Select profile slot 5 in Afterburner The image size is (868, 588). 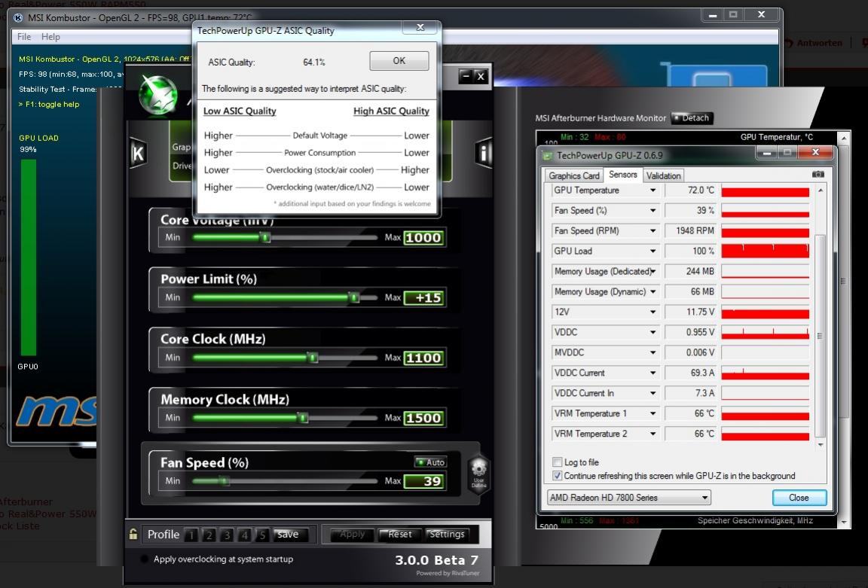pyautogui.click(x=262, y=535)
